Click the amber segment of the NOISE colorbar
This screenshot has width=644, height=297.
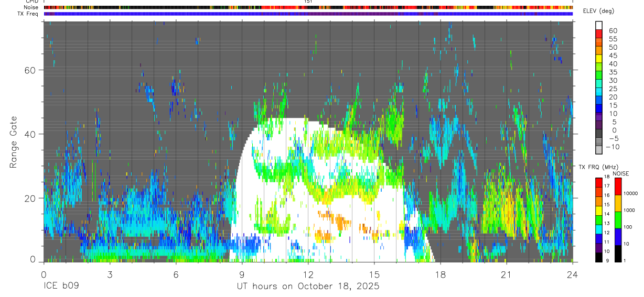pyautogui.click(x=618, y=203)
